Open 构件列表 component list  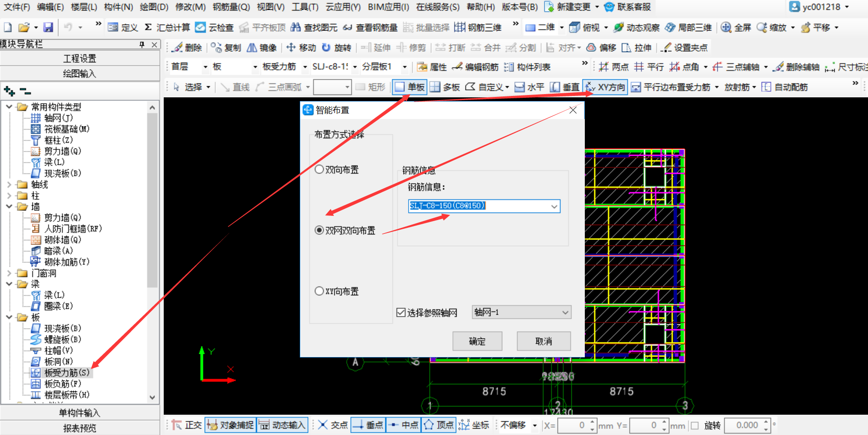(x=527, y=67)
